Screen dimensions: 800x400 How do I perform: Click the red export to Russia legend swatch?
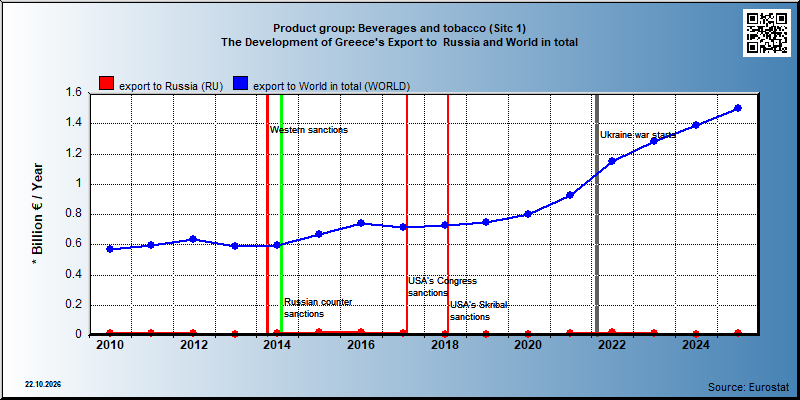tap(107, 84)
